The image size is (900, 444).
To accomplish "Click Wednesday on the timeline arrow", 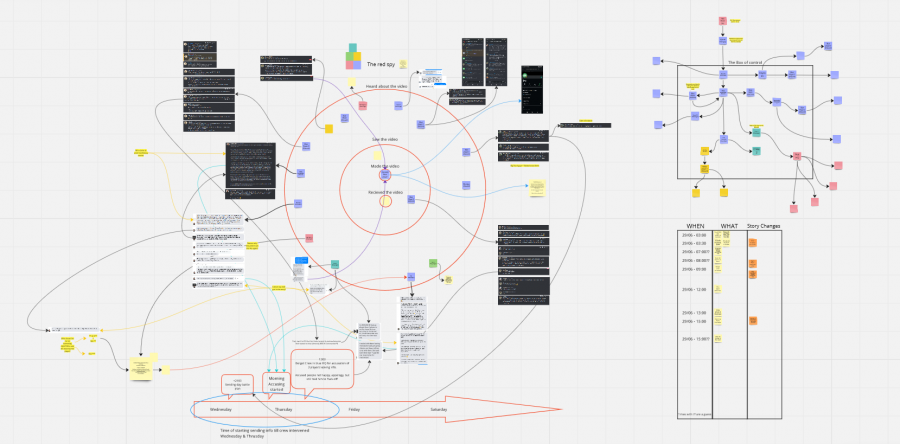I will click(x=220, y=410).
